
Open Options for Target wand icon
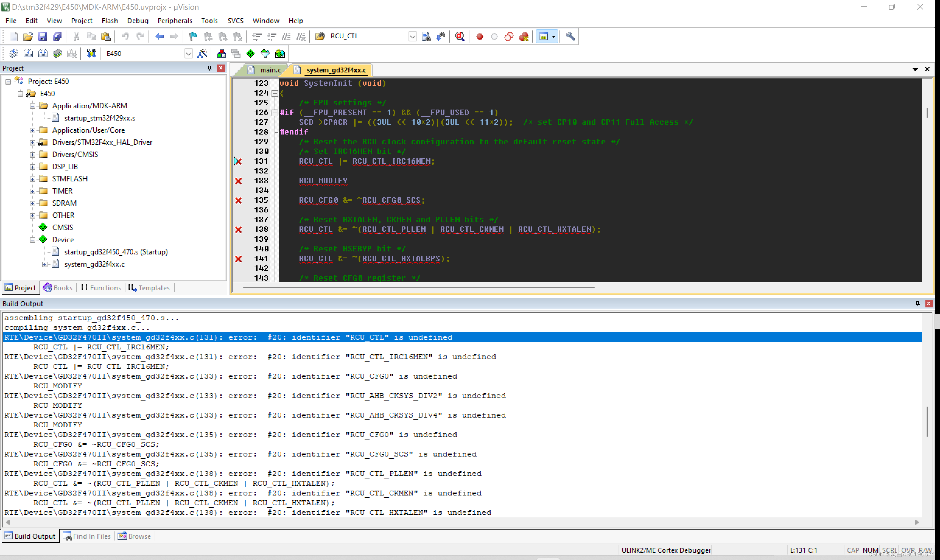[x=202, y=54]
